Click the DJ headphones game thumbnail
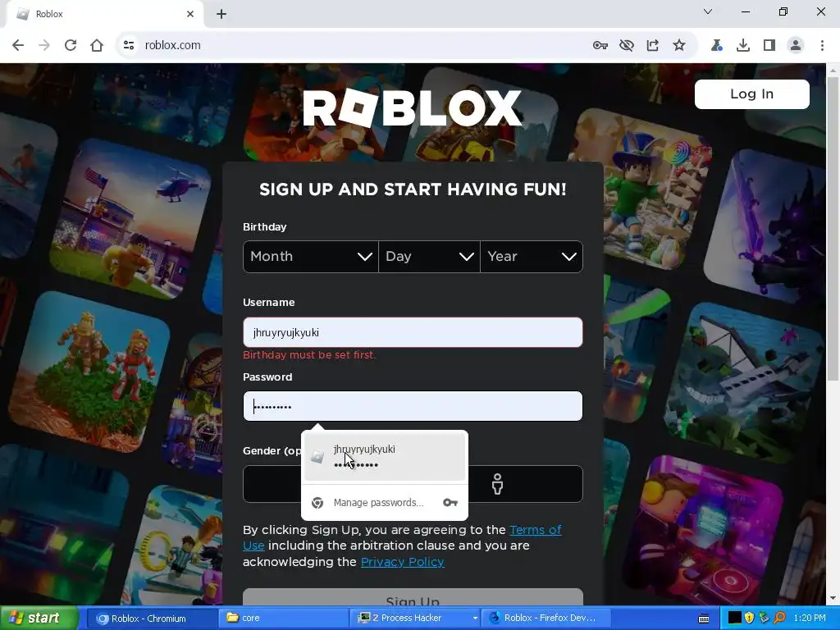Image resolution: width=840 pixels, height=630 pixels. (703, 531)
